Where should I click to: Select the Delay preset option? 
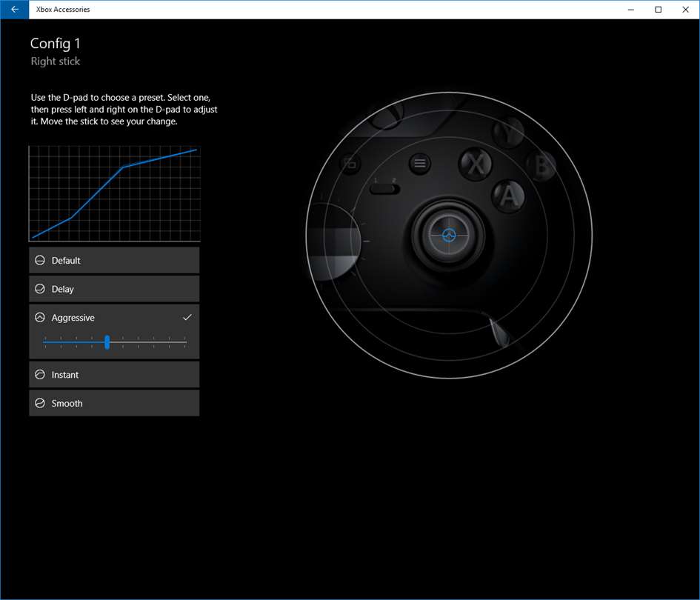click(x=114, y=289)
